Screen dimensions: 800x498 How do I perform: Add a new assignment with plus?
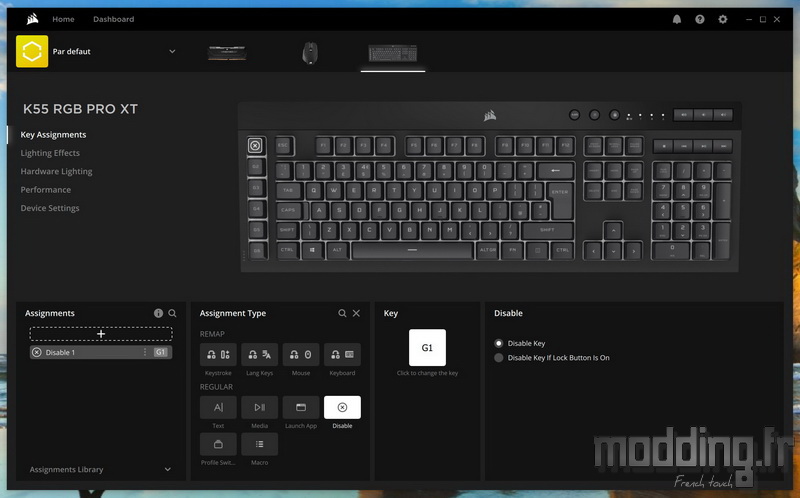point(101,334)
